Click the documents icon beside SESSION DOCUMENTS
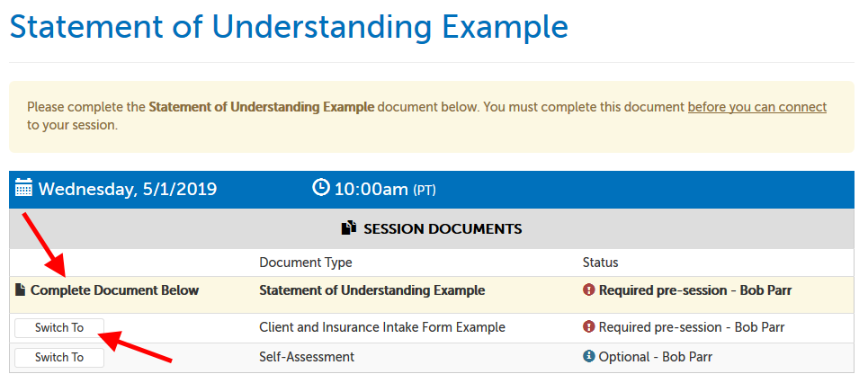This screenshot has width=868, height=383. click(349, 228)
